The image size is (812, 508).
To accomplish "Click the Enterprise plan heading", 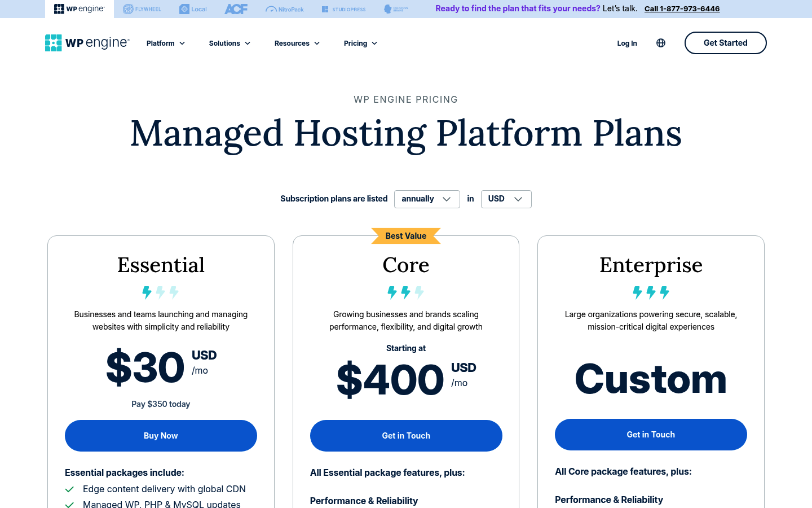I will pyautogui.click(x=651, y=265).
